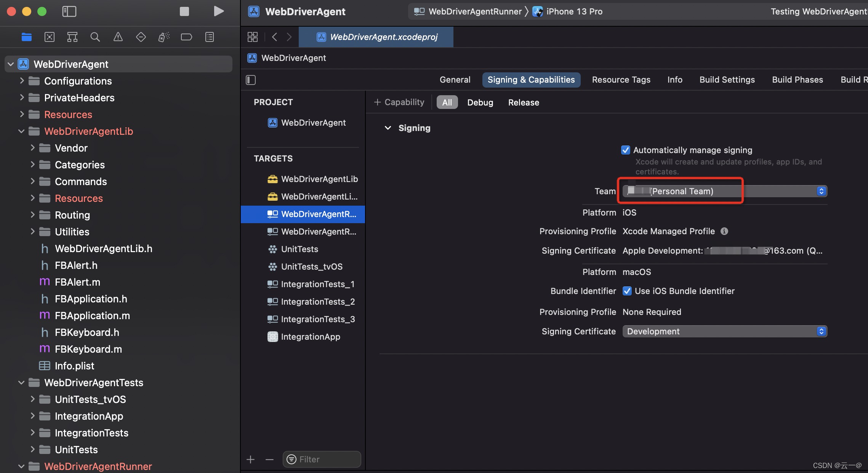
Task: Open the Find navigator magnifier icon
Action: pos(95,37)
